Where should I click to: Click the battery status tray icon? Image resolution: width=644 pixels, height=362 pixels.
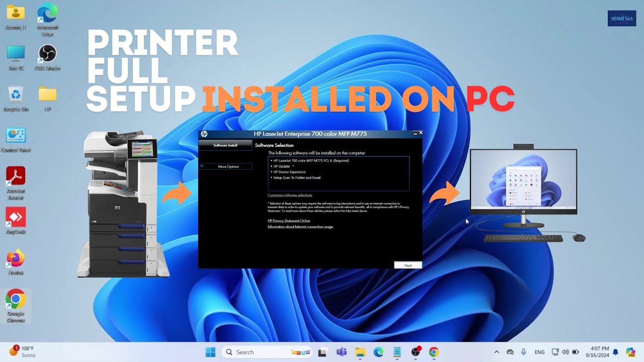(x=576, y=352)
